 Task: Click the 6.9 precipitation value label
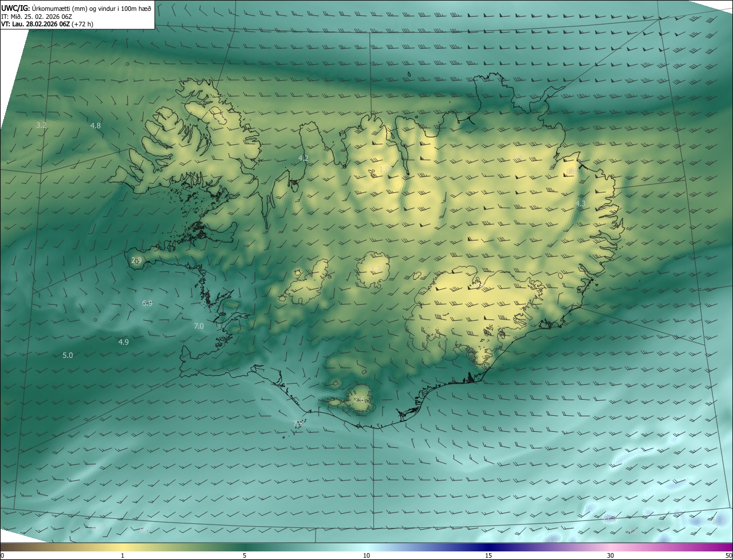147,303
